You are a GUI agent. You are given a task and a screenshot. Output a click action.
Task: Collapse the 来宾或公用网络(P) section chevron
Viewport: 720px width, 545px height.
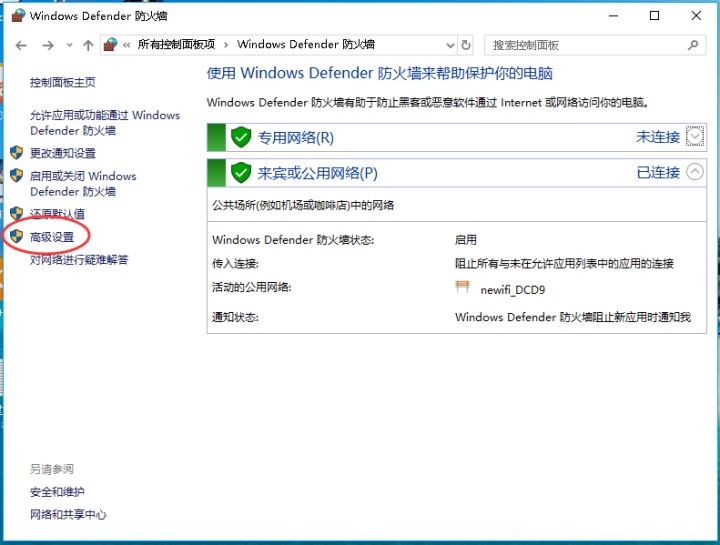tap(695, 172)
